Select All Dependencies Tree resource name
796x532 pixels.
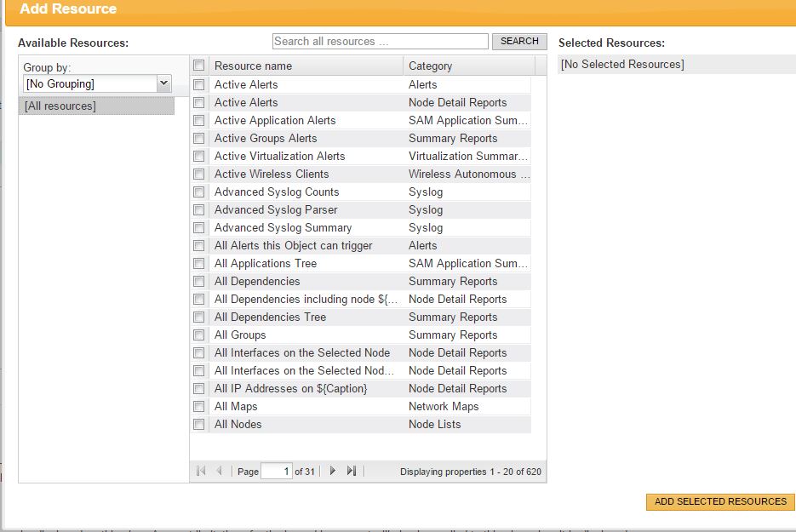270,317
